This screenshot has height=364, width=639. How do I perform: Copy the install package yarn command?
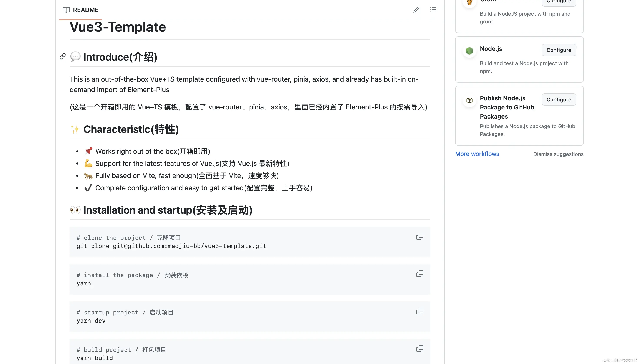click(x=419, y=273)
